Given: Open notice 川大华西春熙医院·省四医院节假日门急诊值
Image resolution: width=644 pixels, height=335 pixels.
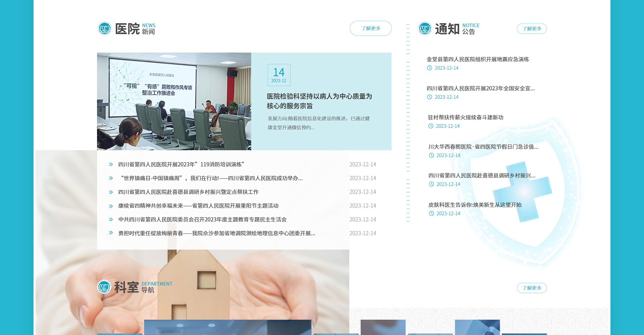Looking at the screenshot, I should click(483, 147).
